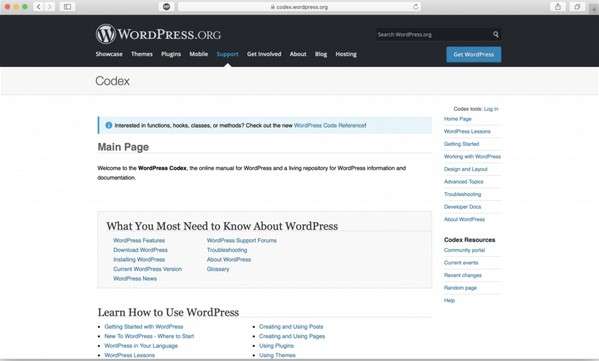
Task: Click the Safari forward arrow button
Action: (x=49, y=6)
